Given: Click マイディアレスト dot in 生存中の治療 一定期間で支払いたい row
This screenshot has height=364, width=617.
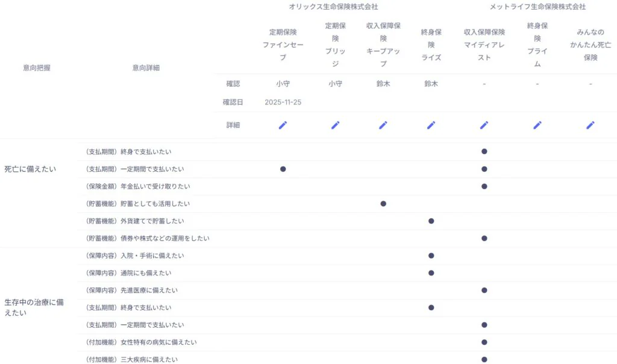Looking at the screenshot, I should click(484, 325).
